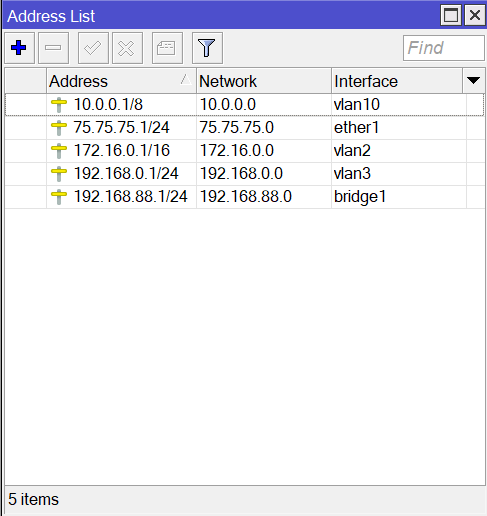Click the X Disable button
The height and width of the screenshot is (516, 487).
click(127, 48)
